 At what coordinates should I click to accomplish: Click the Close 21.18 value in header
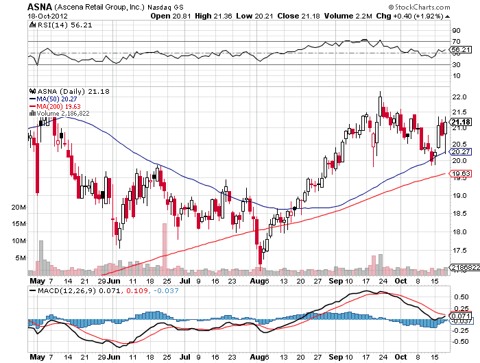299,16
